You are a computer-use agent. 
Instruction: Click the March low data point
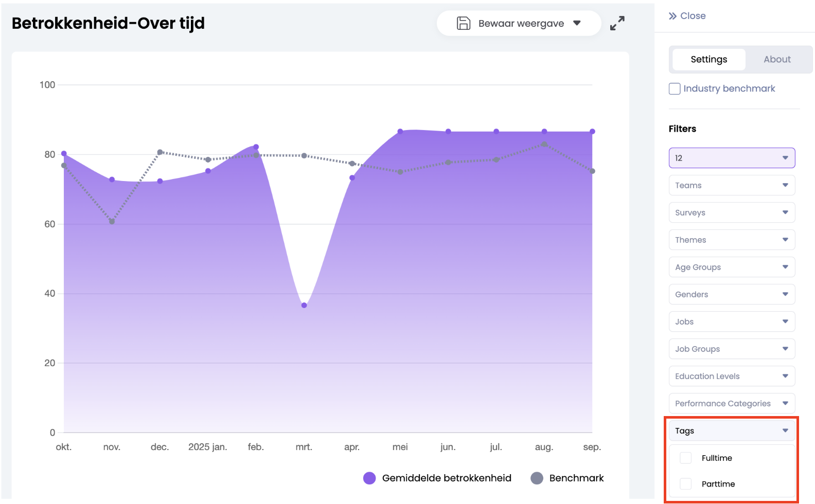[304, 305]
